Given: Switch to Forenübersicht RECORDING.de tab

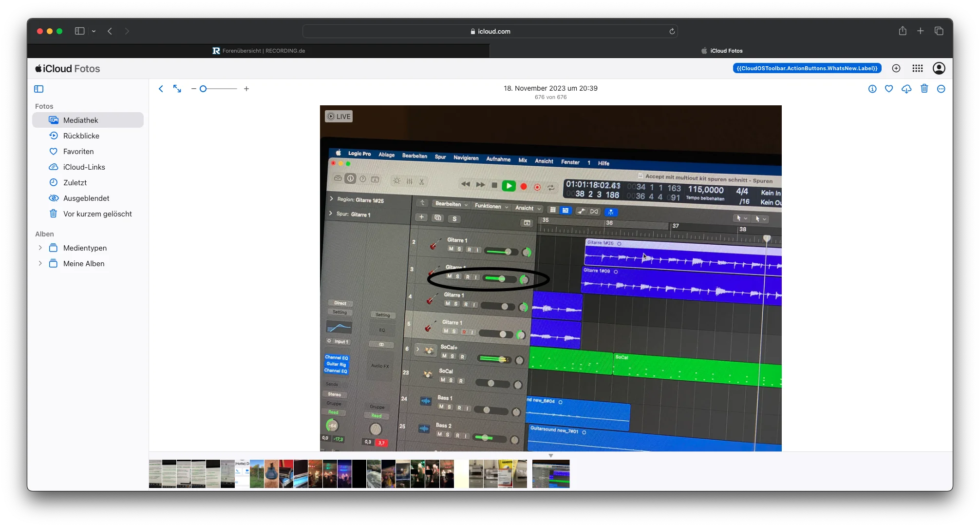Looking at the screenshot, I should [259, 51].
